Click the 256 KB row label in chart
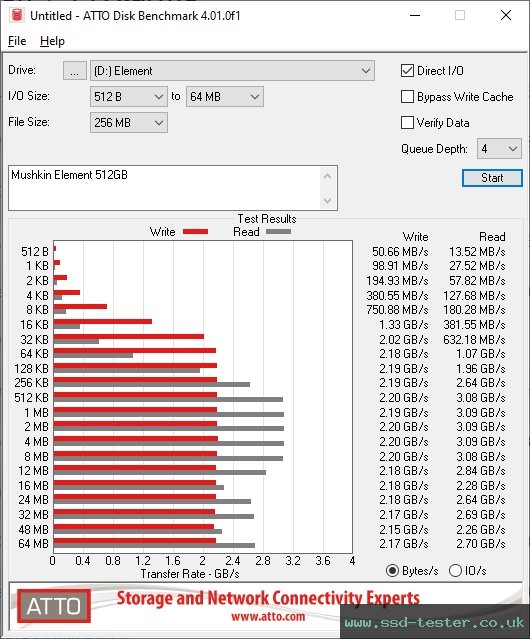This screenshot has width=530, height=639. click(31, 383)
